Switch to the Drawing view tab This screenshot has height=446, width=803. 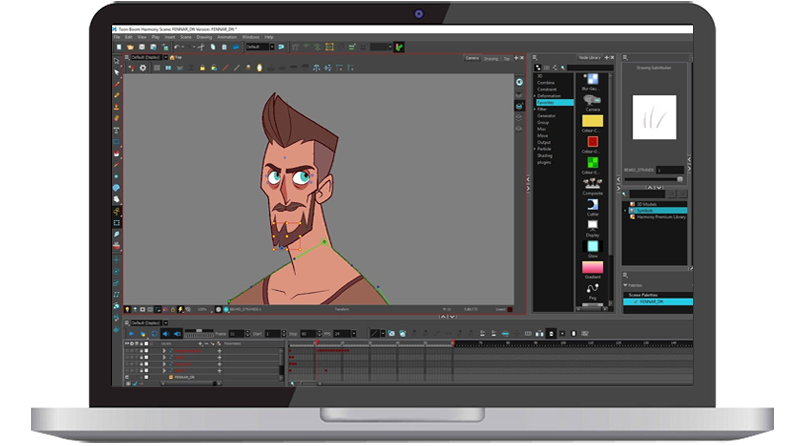point(491,58)
